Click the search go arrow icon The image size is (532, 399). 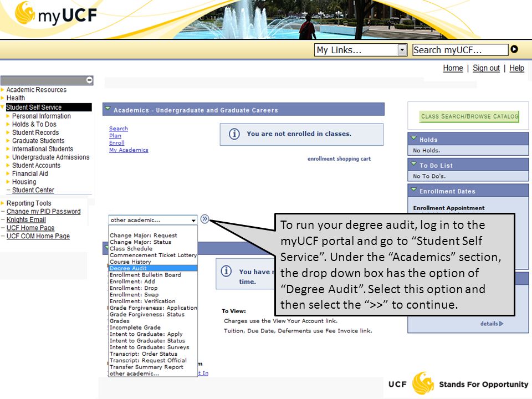coord(514,49)
